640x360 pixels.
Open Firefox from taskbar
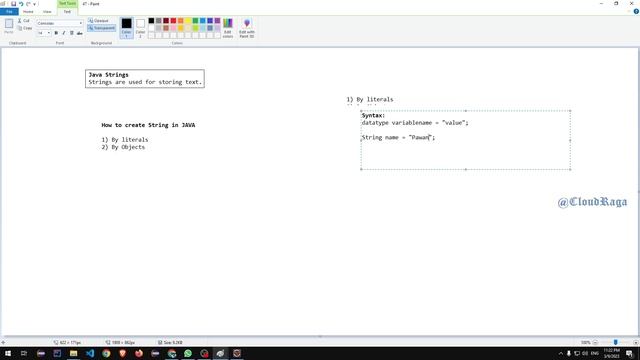pos(139,353)
